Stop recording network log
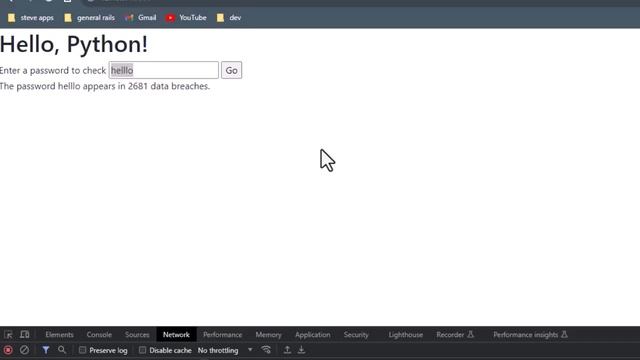This screenshot has height=360, width=640. pos(8,350)
